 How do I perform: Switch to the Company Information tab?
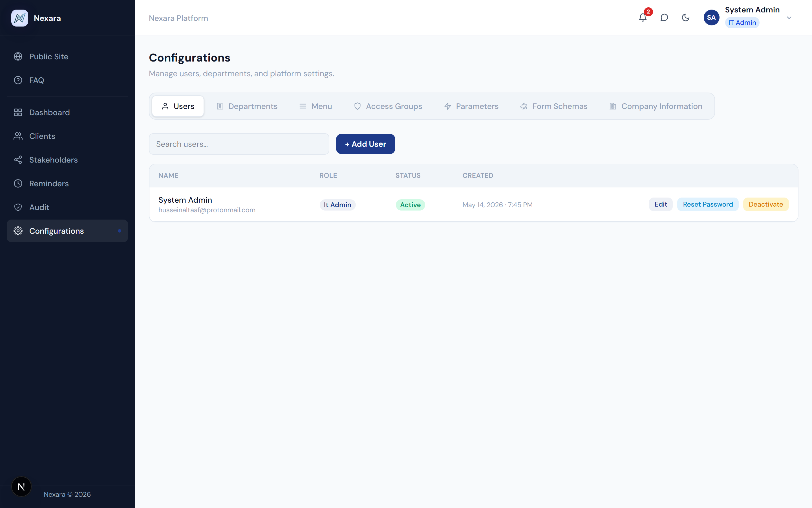656,106
